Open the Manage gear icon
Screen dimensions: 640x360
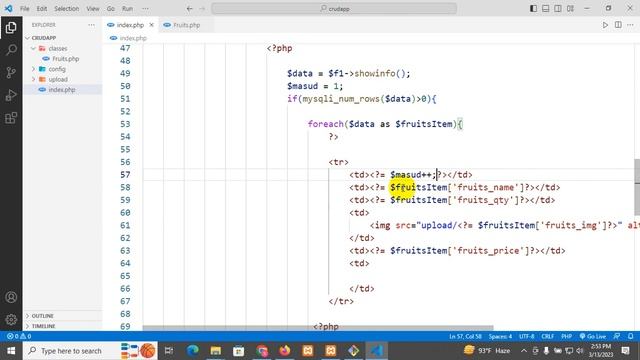[11, 319]
